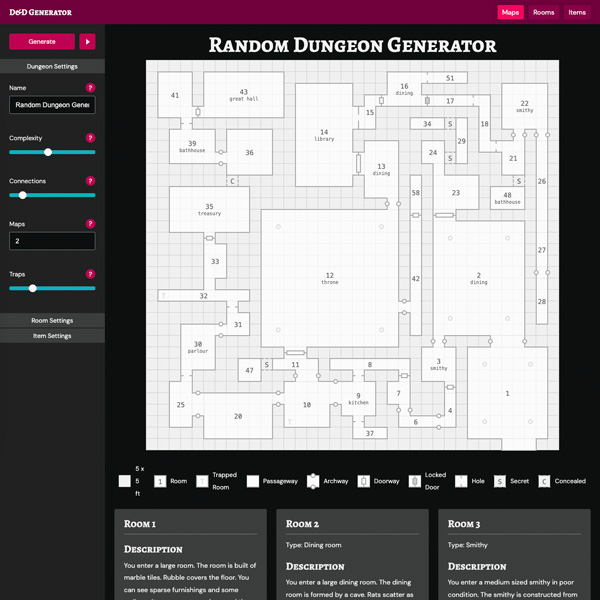Click the Name input field
The image size is (600, 600).
pos(52,105)
